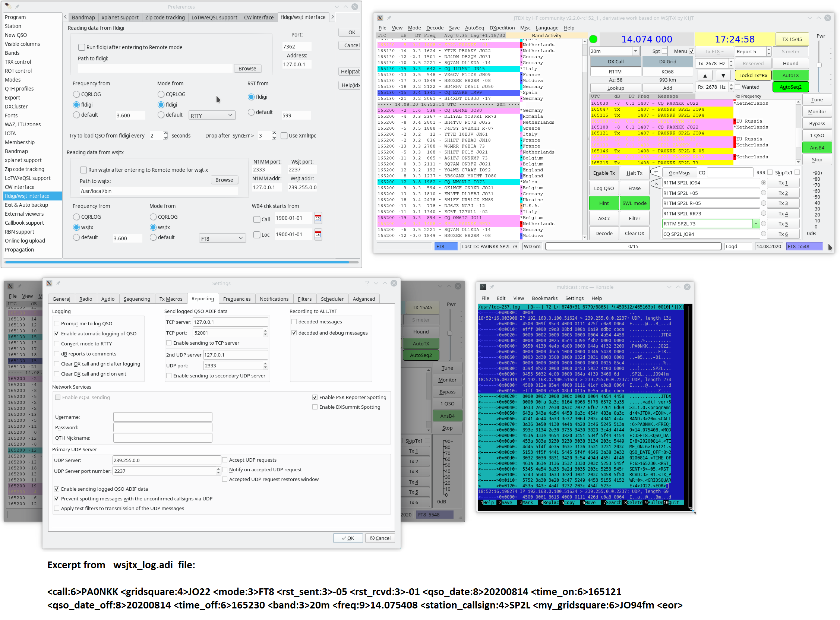Open RTTY mode dropdown in fldigi section
The height and width of the screenshot is (620, 840).
coord(212,116)
